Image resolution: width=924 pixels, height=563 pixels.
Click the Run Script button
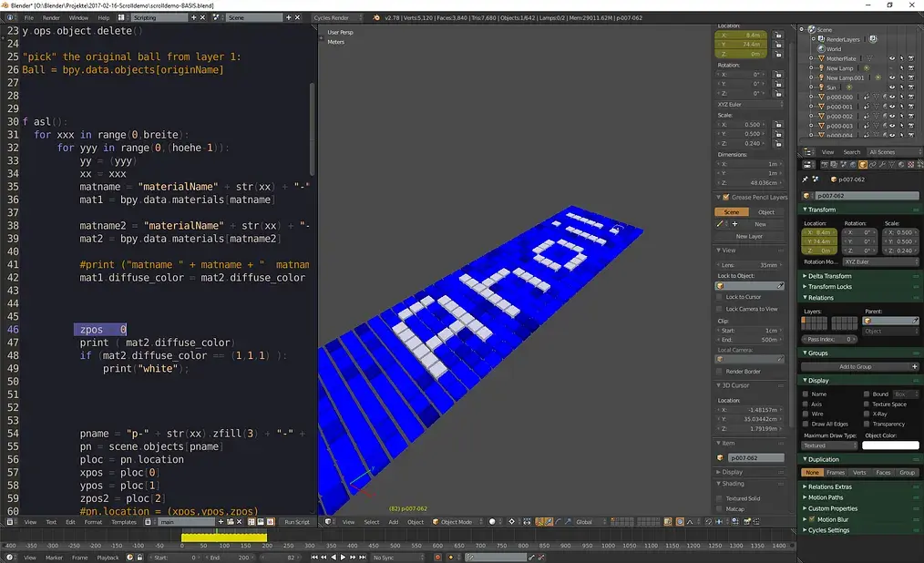[297, 522]
